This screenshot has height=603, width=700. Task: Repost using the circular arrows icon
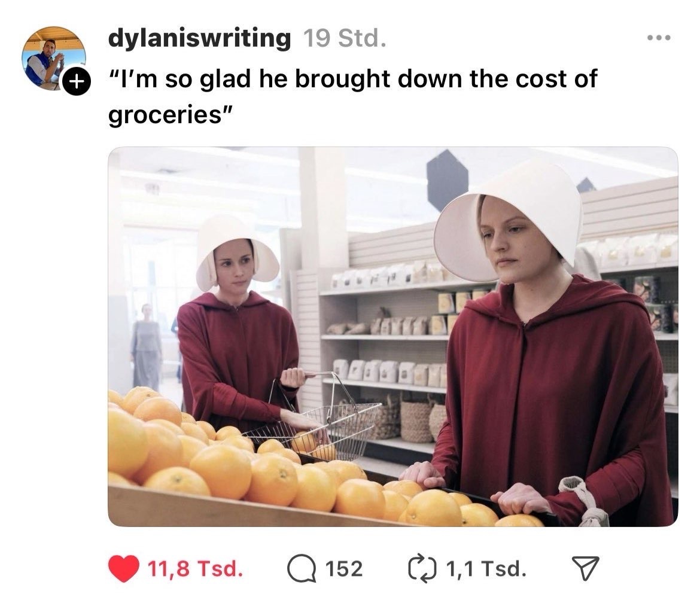tap(422, 569)
